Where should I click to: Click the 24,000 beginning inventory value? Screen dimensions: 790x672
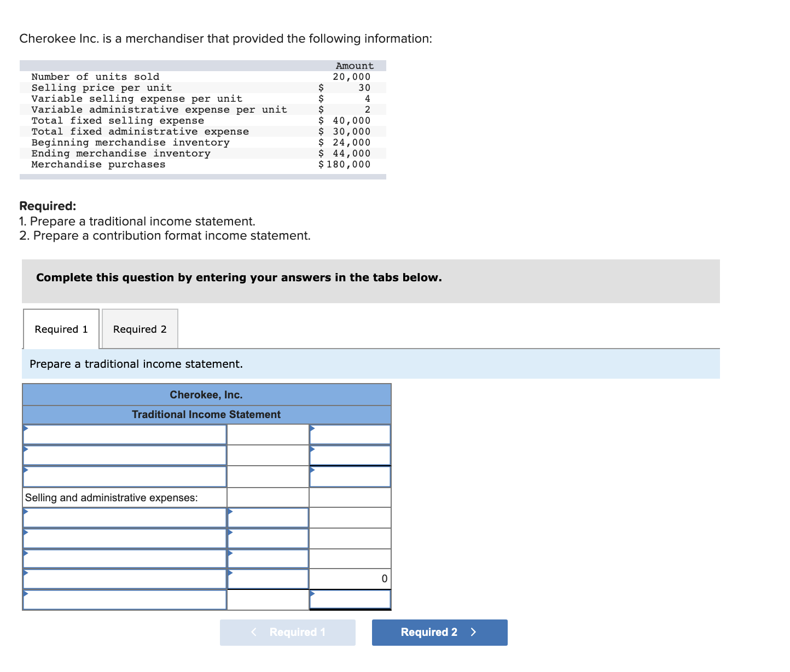coord(352,142)
